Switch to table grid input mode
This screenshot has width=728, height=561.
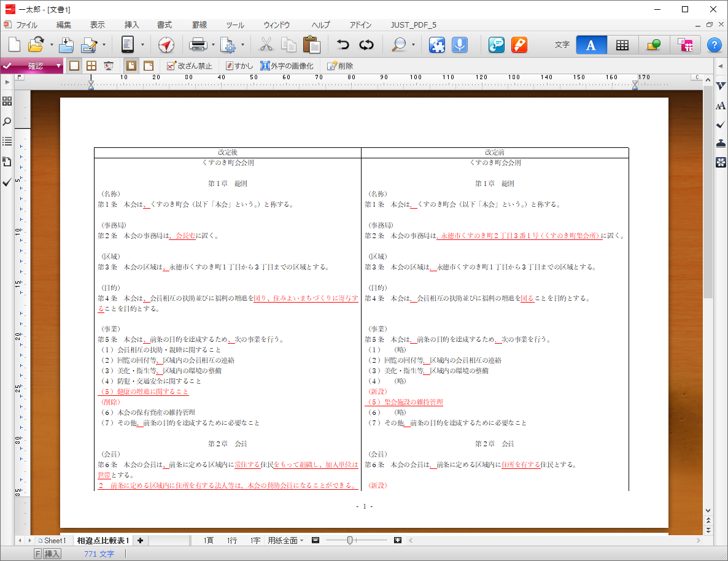tap(622, 45)
